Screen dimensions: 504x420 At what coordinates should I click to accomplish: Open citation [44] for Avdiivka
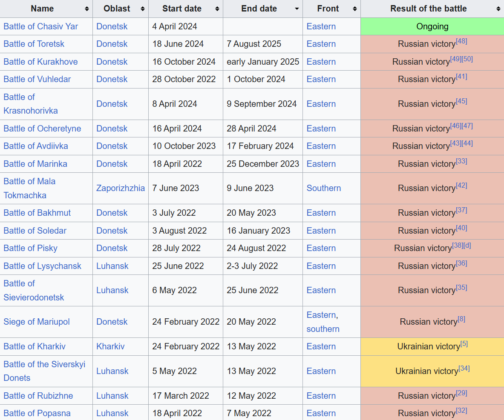click(467, 143)
